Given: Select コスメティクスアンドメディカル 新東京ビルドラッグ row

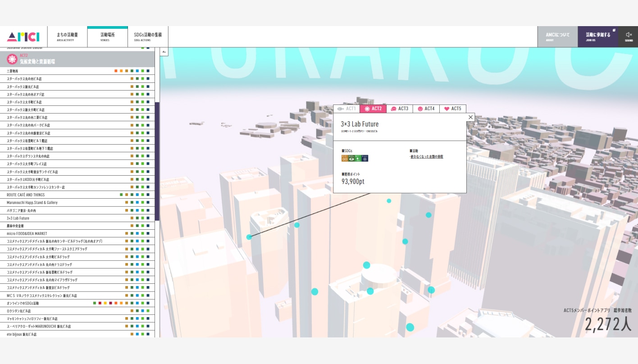Looking at the screenshot, I should pyautogui.click(x=77, y=287).
